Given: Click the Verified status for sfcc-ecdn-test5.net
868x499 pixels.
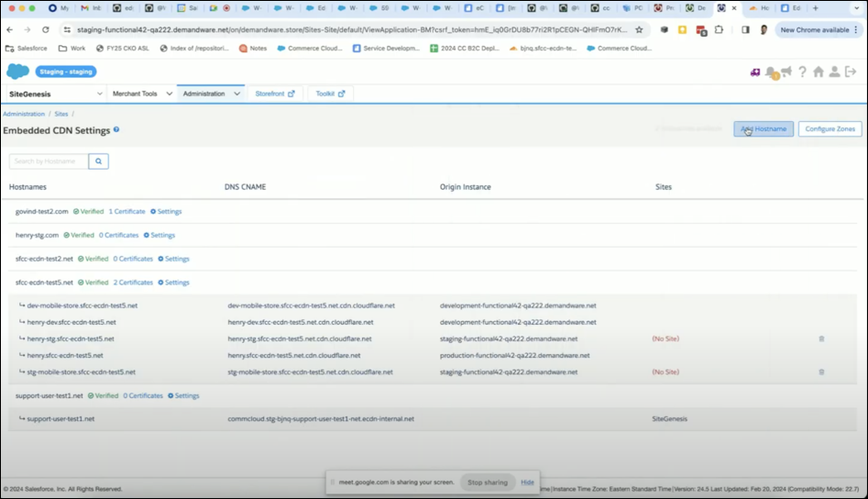Looking at the screenshot, I should [x=93, y=283].
